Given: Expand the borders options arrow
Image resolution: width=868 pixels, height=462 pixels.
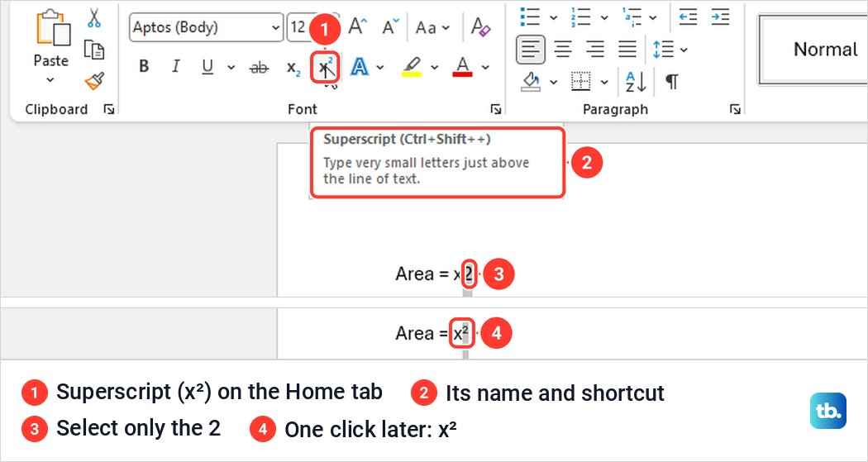Looking at the screenshot, I should click(604, 83).
